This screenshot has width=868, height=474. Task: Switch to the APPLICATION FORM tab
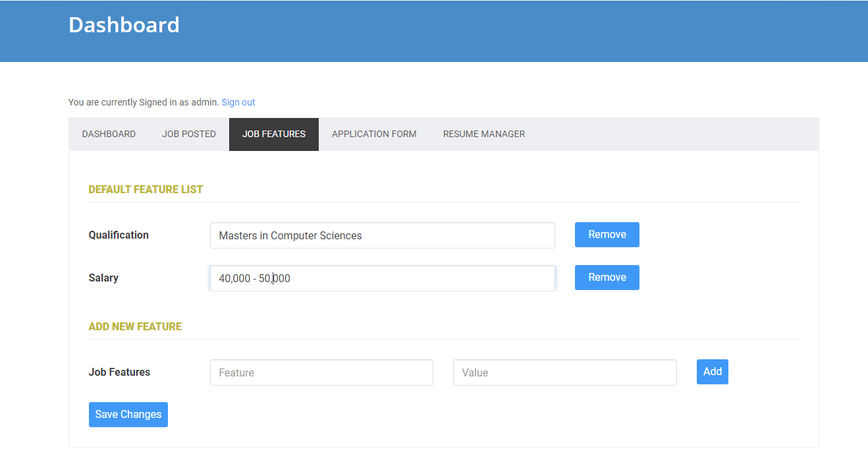373,134
